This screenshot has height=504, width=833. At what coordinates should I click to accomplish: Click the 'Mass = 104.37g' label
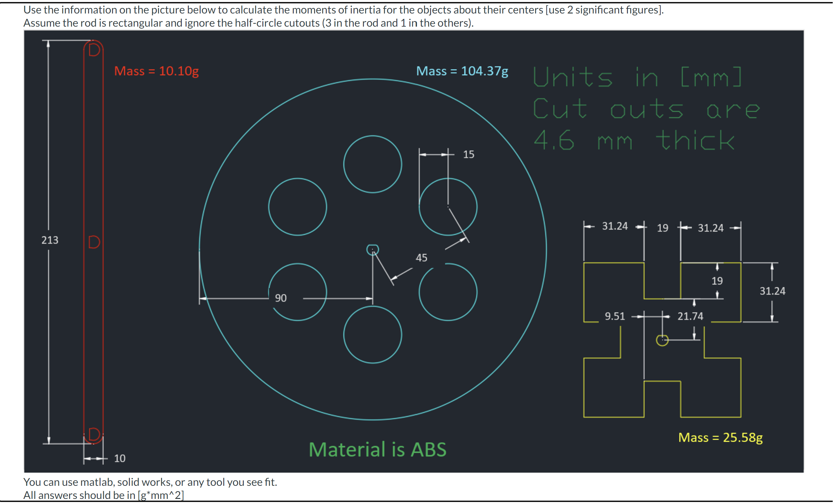click(x=462, y=71)
